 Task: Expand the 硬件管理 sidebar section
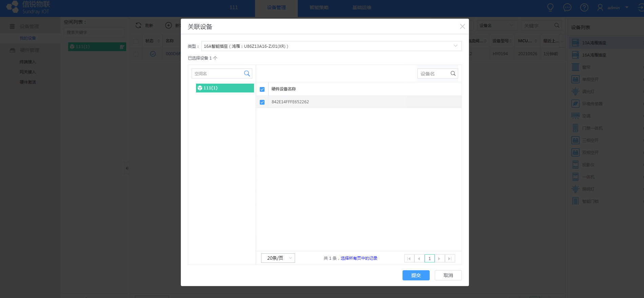(x=30, y=50)
